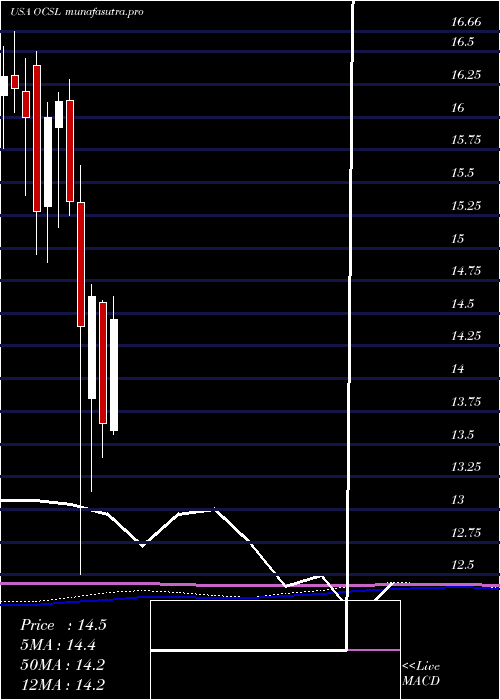
Task: Click the '50MA : 14.2' readout
Action: click(x=62, y=665)
